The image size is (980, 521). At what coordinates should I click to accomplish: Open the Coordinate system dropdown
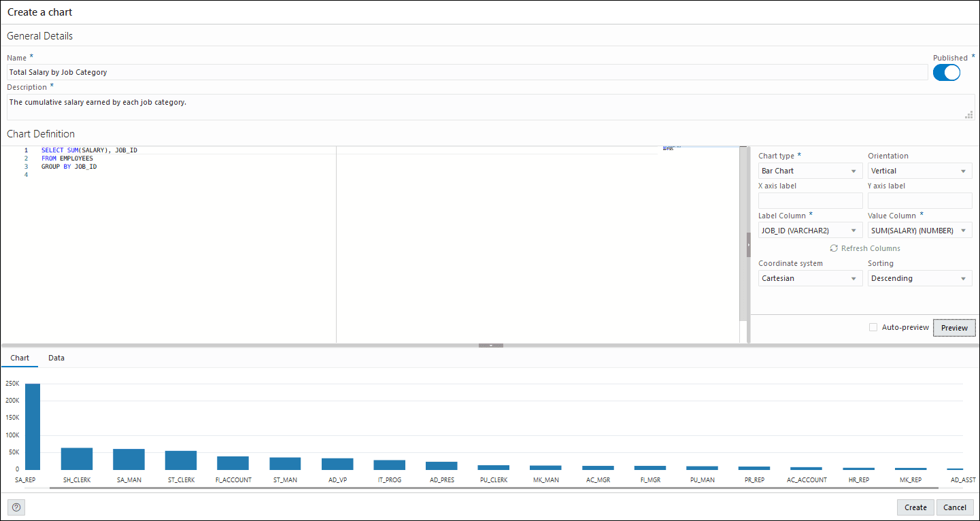[809, 278]
